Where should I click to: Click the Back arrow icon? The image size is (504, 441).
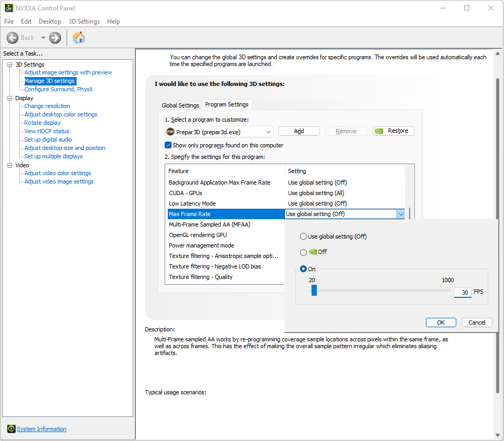13,38
